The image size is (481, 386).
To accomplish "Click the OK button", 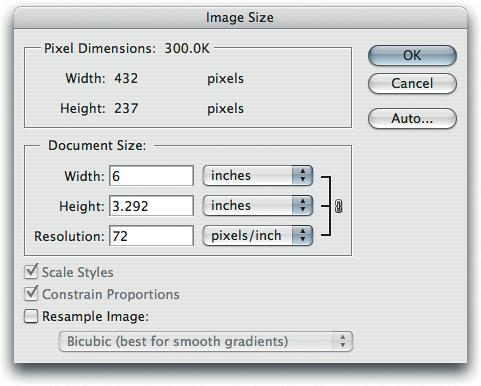I will 412,55.
